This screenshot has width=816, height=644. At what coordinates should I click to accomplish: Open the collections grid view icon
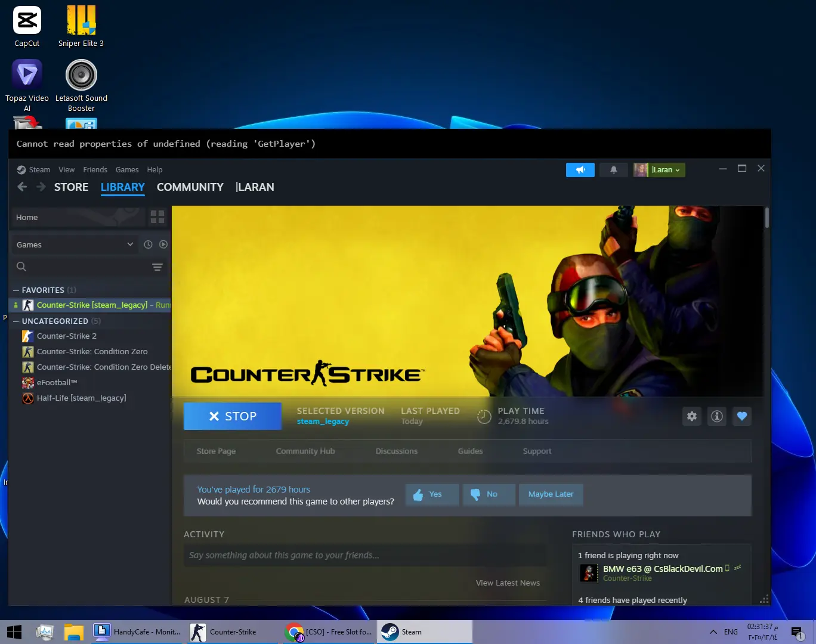click(157, 217)
